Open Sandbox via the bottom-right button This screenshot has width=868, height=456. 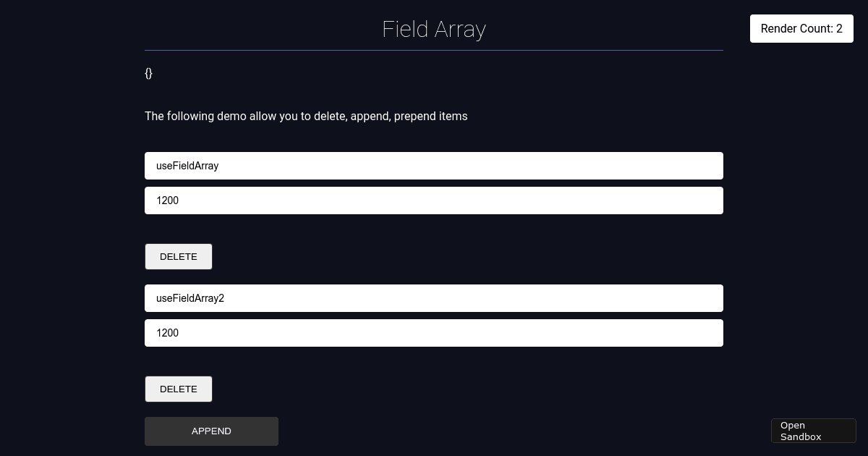click(813, 431)
